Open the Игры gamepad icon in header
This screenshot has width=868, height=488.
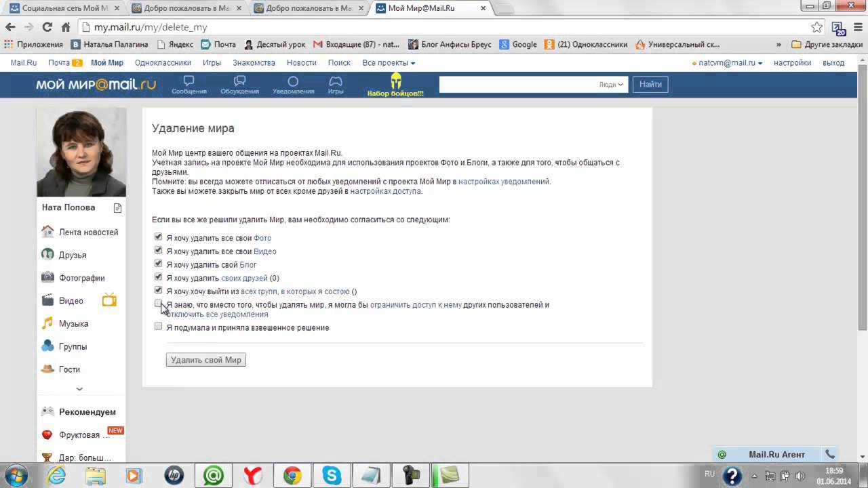click(336, 85)
